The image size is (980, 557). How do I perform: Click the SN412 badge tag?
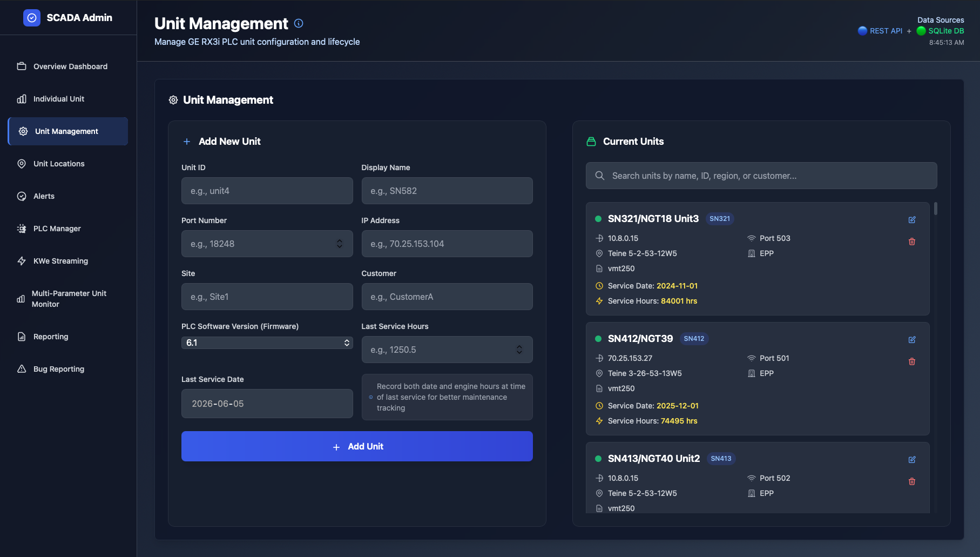pos(694,339)
